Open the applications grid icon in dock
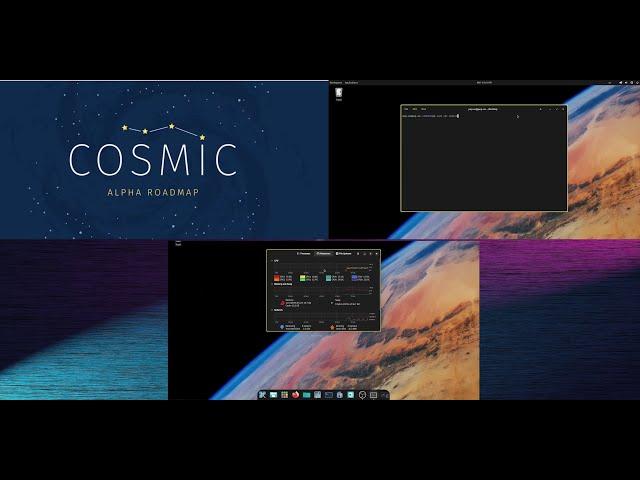640x480 pixels. pos(284,395)
